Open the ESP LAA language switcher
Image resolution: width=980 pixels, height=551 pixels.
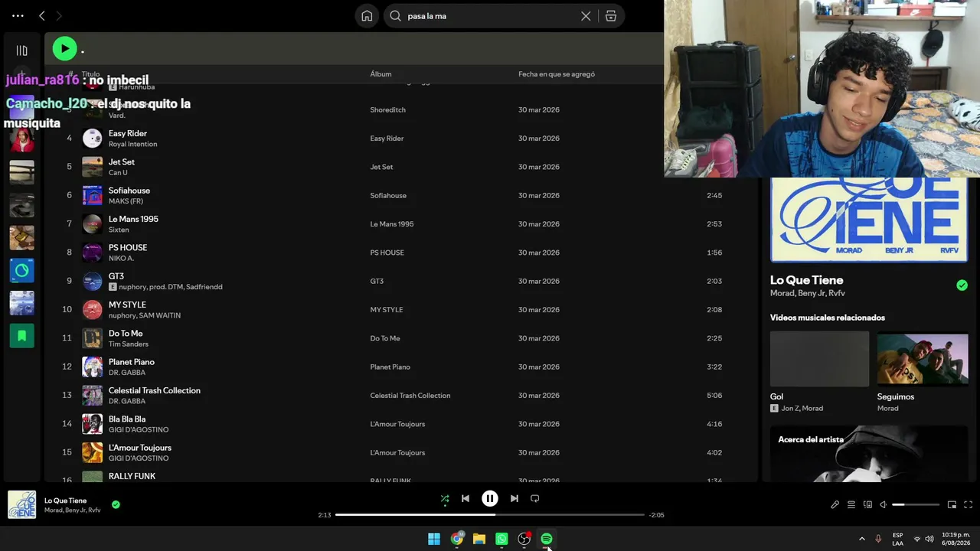(897, 539)
